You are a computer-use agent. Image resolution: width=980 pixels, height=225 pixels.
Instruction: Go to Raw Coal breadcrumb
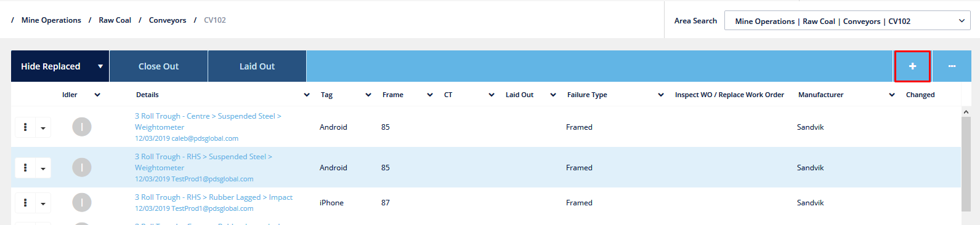point(115,20)
